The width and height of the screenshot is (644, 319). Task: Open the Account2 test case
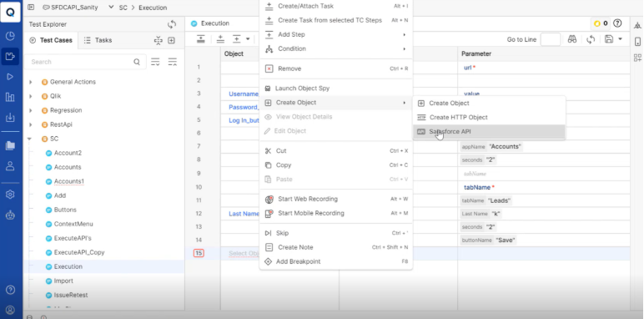68,153
